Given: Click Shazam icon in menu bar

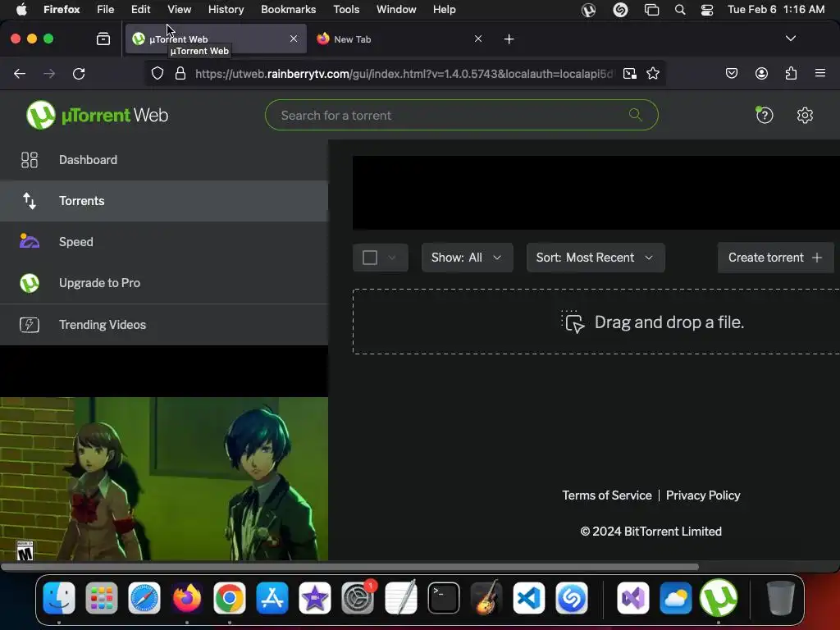Looking at the screenshot, I should 620,10.
